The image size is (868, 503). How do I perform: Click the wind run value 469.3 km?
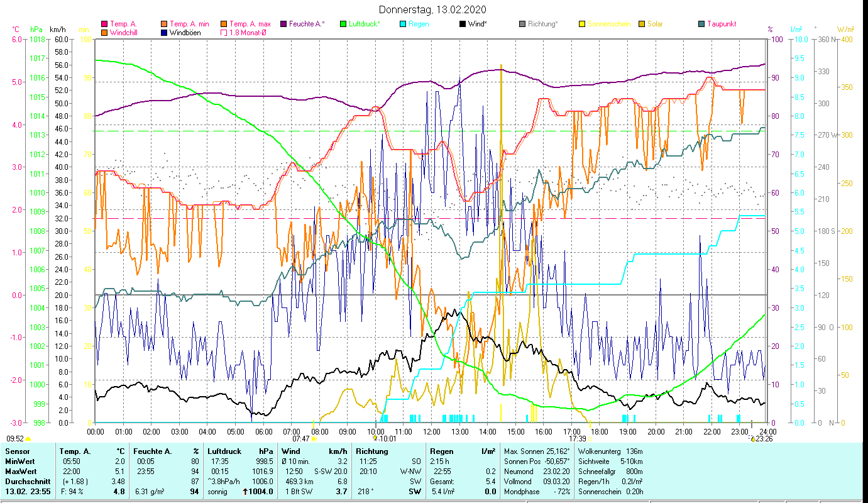pyautogui.click(x=299, y=482)
